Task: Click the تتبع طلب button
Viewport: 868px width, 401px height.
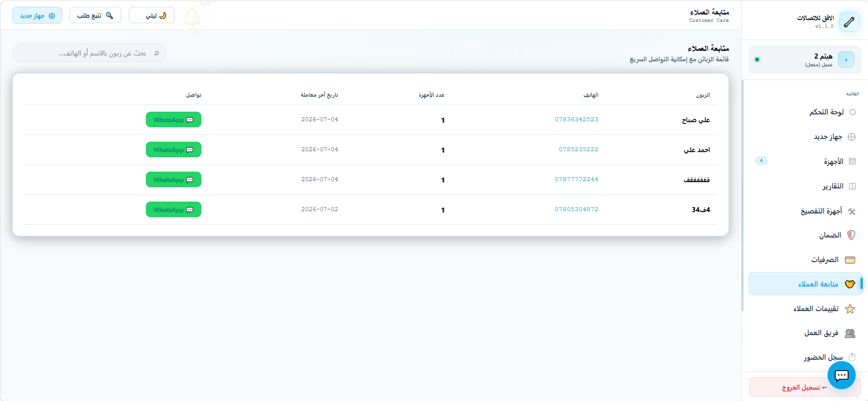Action: tap(95, 15)
